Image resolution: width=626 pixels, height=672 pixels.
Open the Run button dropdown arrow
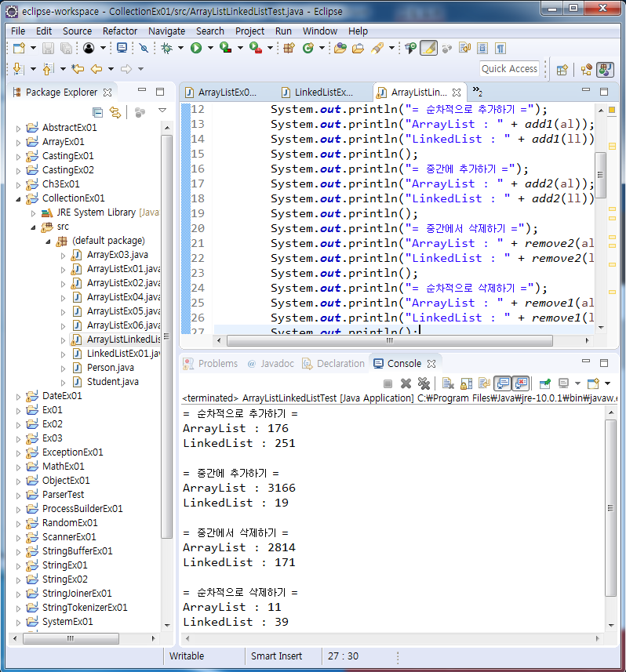click(210, 48)
